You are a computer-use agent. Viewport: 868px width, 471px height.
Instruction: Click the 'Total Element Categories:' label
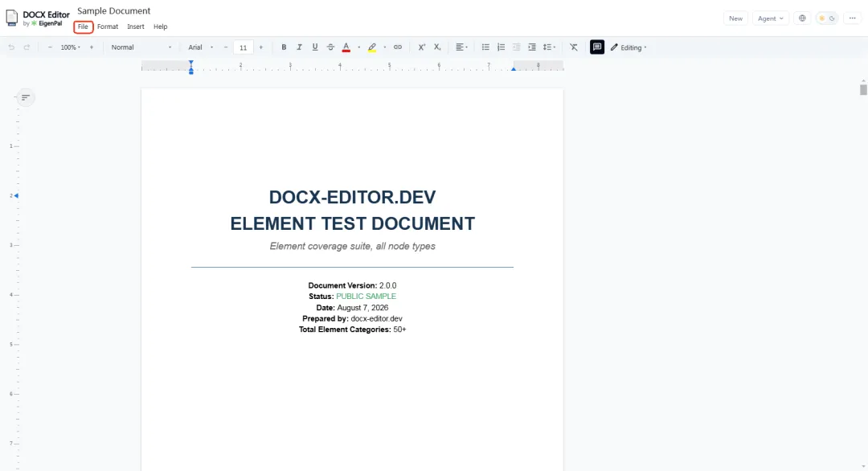point(344,330)
